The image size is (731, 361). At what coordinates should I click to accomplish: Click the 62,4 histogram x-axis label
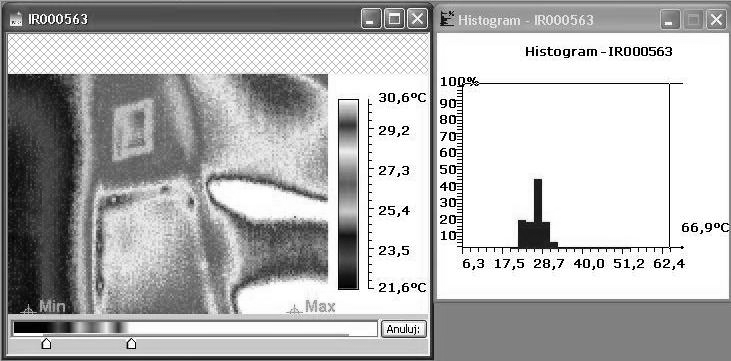(x=669, y=264)
